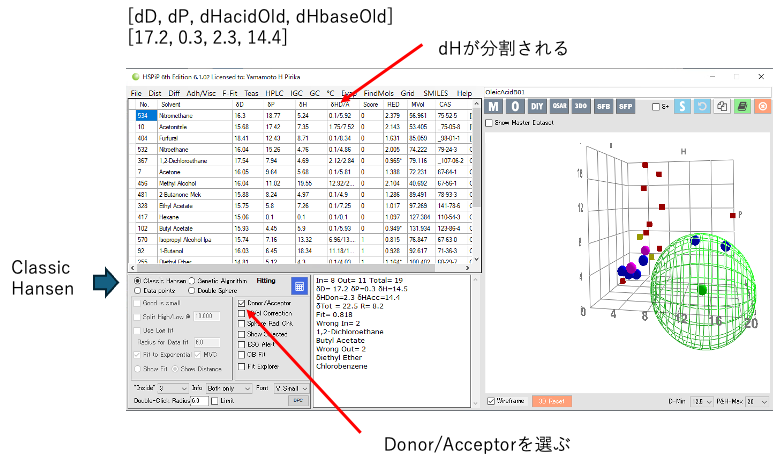Screen dimensions: 773x467
Task: Open the HPLC menu
Action: tap(275, 93)
